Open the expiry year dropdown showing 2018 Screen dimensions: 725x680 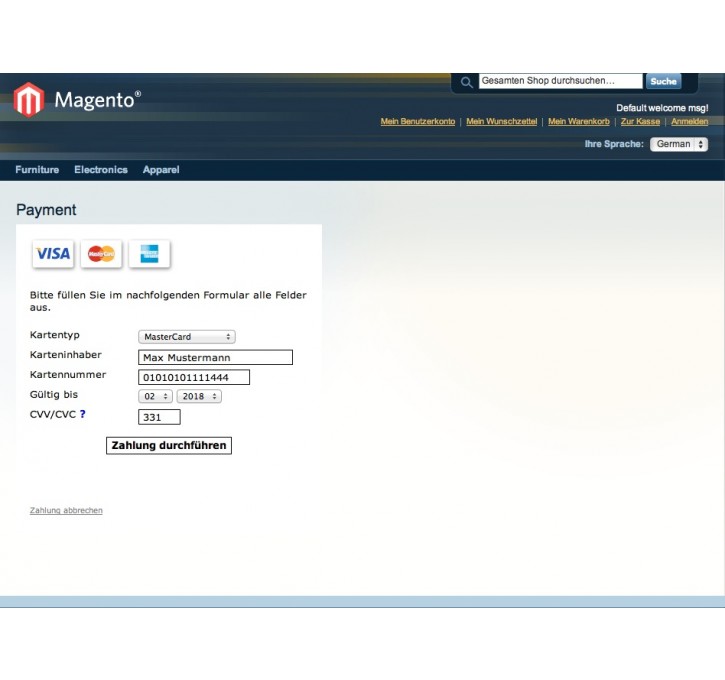point(199,396)
